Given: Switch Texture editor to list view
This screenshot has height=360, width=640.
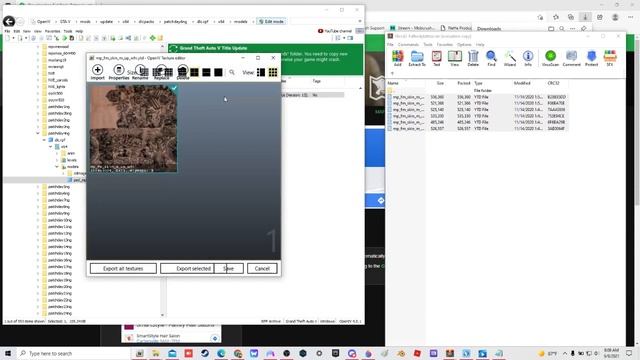Looking at the screenshot, I should (261, 72).
